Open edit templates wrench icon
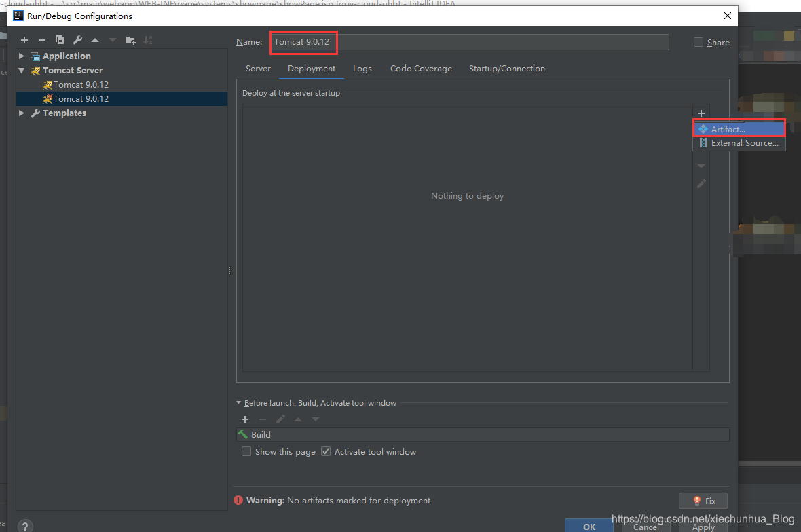The image size is (801, 532). pyautogui.click(x=77, y=40)
